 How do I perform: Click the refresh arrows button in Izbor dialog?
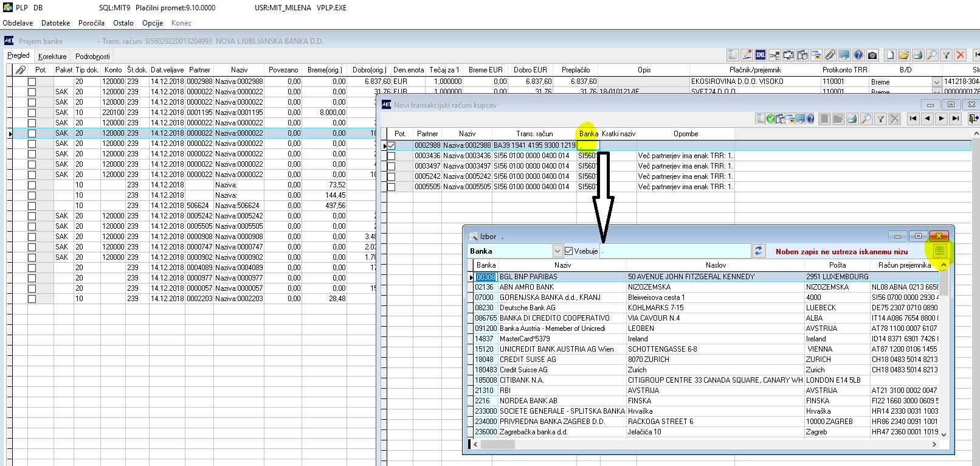click(x=758, y=251)
